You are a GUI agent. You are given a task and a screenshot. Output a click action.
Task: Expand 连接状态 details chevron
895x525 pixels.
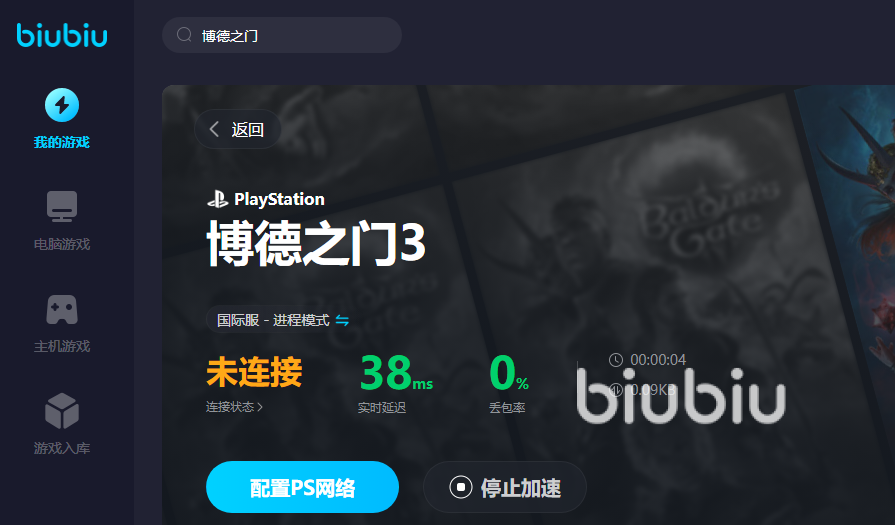pyautogui.click(x=260, y=407)
